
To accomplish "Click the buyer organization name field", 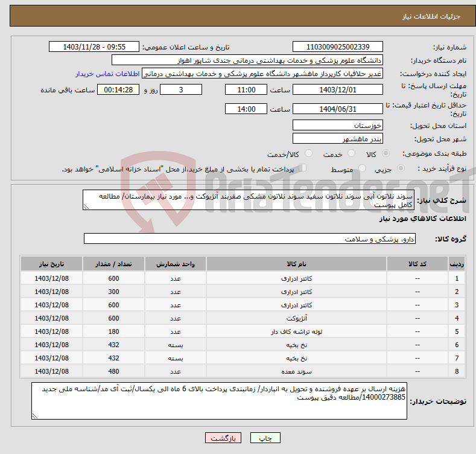I will [x=247, y=60].
